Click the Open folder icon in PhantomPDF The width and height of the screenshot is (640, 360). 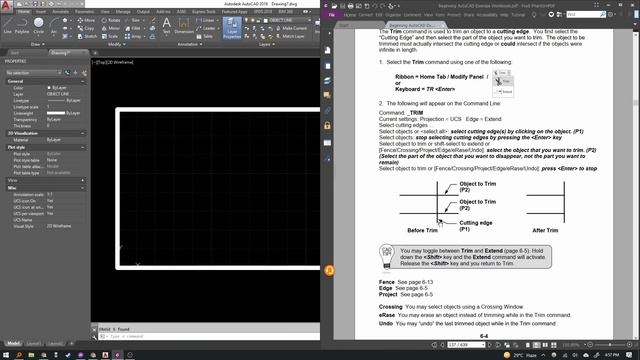(335, 6)
